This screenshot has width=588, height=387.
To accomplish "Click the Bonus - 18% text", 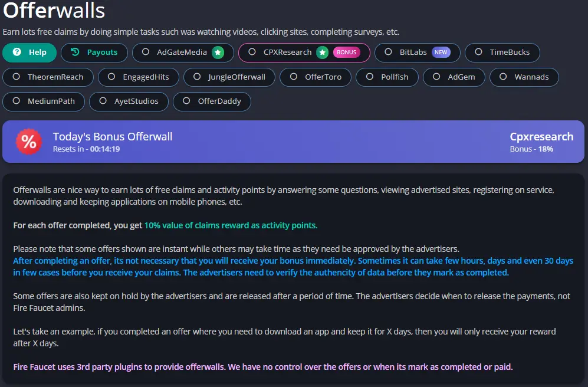I will pyautogui.click(x=531, y=149).
